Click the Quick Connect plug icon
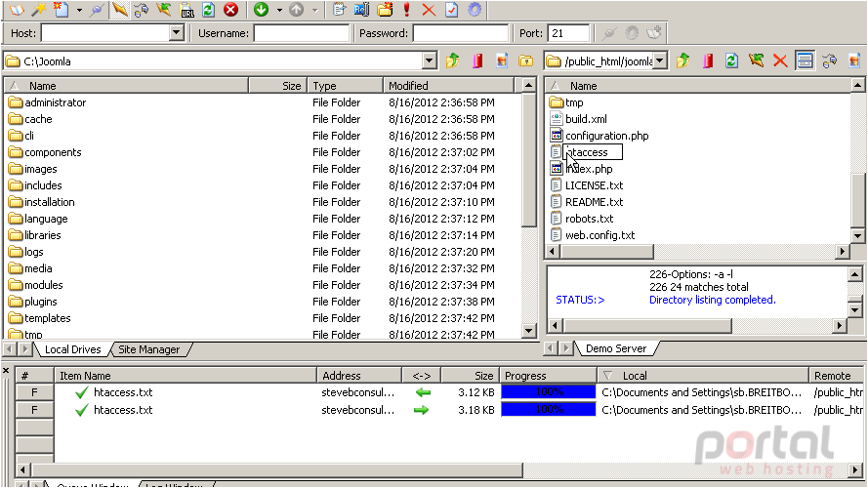The image size is (868, 488). tap(97, 10)
